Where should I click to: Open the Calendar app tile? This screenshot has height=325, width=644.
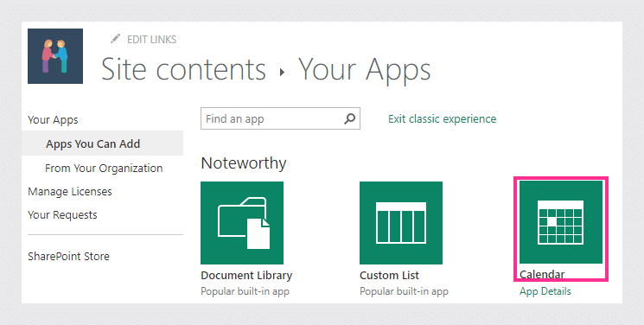coord(561,222)
